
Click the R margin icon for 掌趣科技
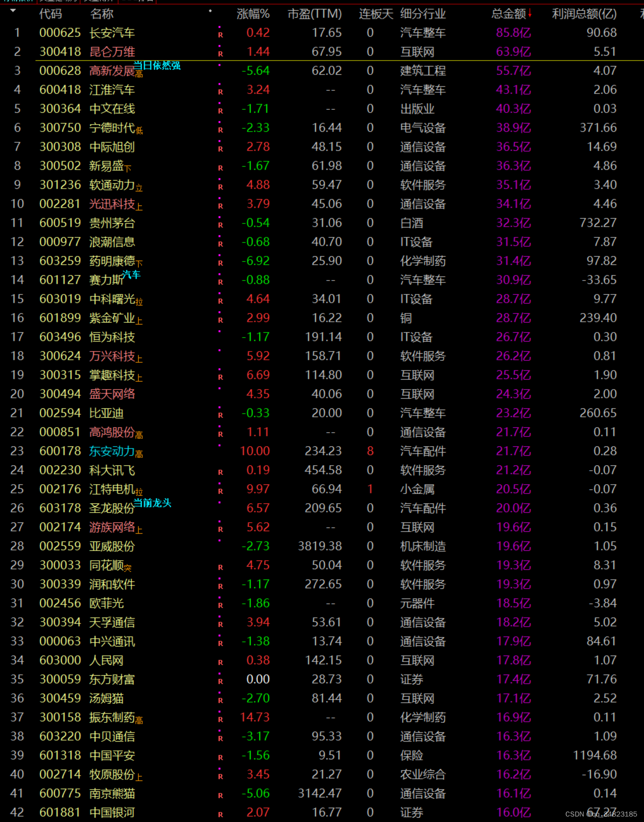220,377
